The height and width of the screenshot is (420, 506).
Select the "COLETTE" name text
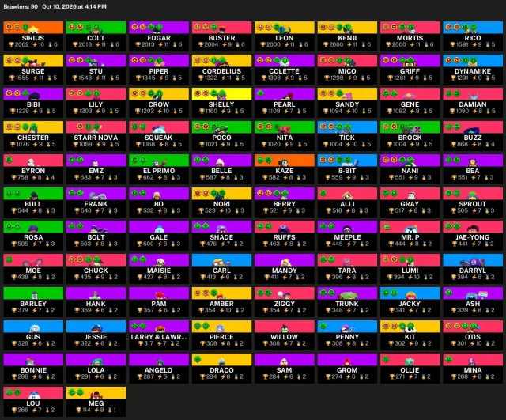[285, 71]
